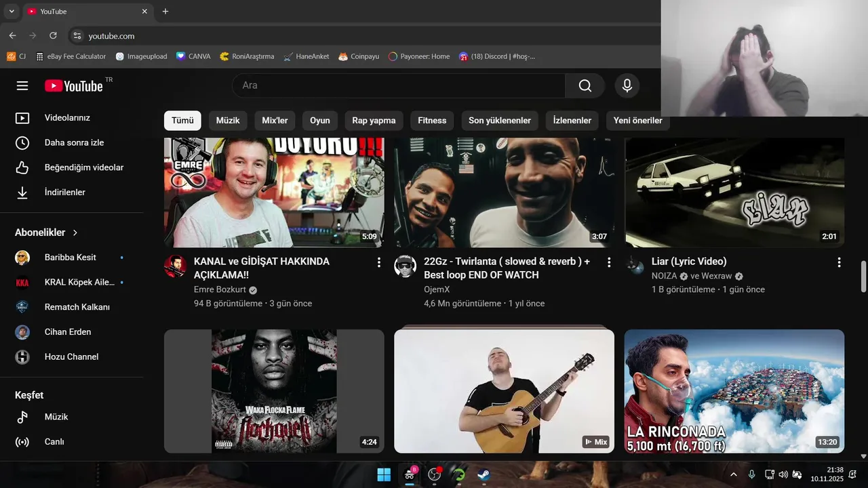Open NOIZA channel avatar beside Liar video
Image resolution: width=868 pixels, height=488 pixels.
click(635, 266)
